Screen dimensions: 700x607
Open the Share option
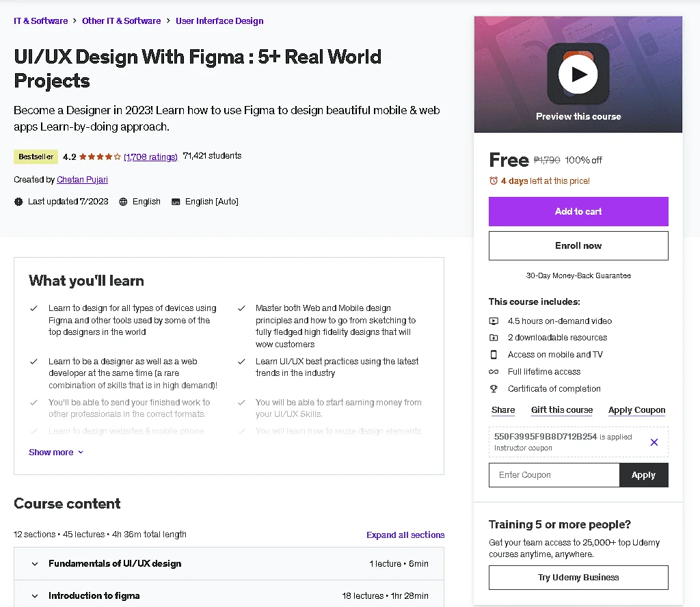pyautogui.click(x=503, y=409)
